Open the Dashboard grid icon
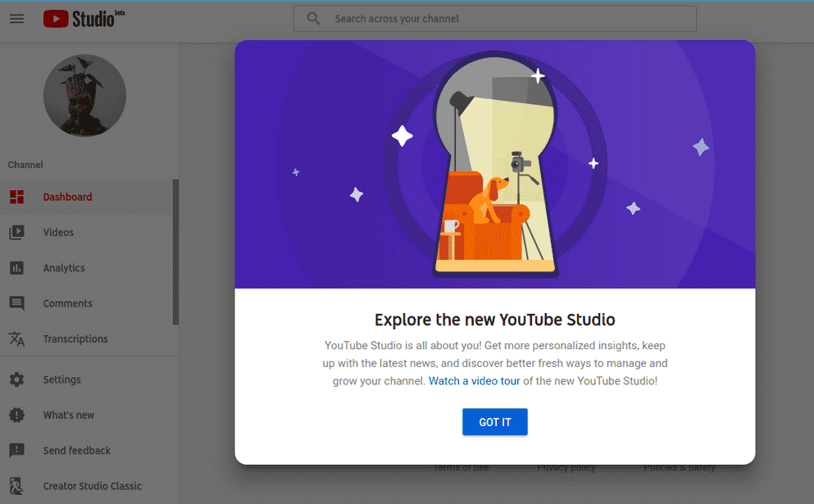The height and width of the screenshot is (504, 814). pyautogui.click(x=17, y=197)
